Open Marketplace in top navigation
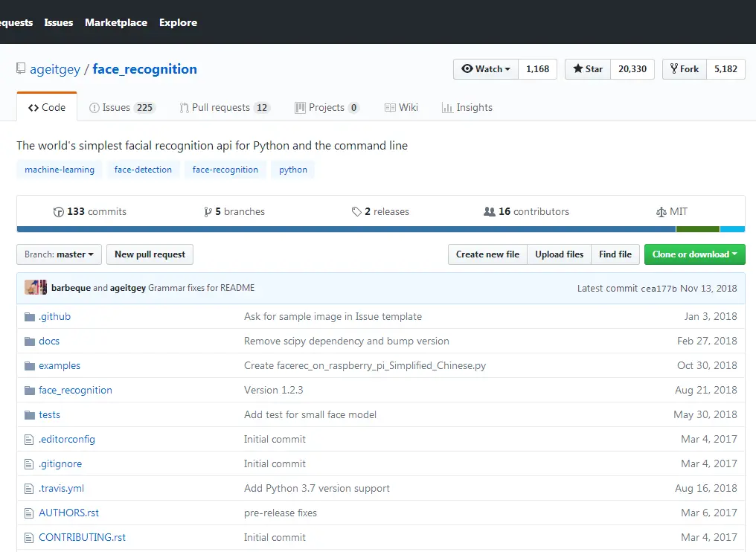This screenshot has width=756, height=552. (x=116, y=22)
